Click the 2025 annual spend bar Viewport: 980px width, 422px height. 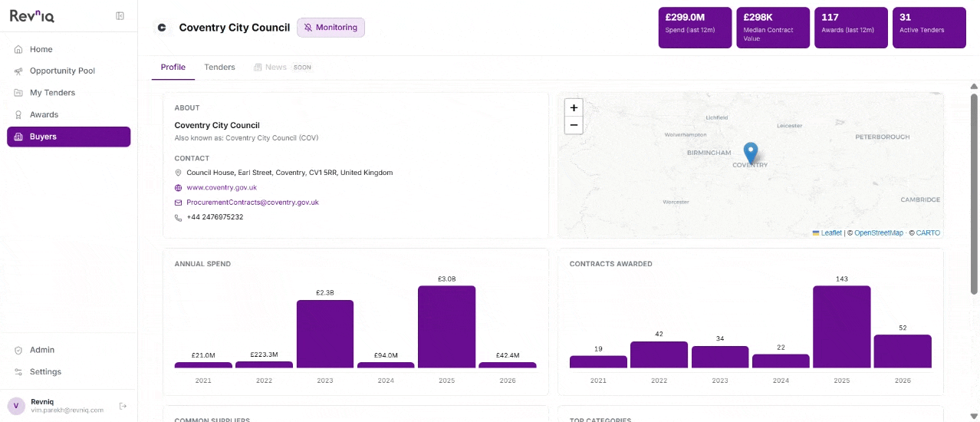446,327
